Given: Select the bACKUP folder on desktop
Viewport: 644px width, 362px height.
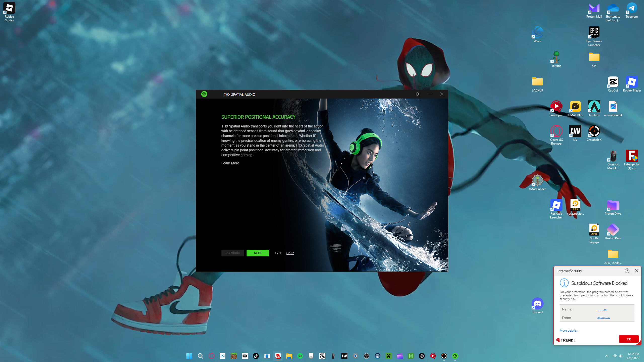Looking at the screenshot, I should point(537,84).
